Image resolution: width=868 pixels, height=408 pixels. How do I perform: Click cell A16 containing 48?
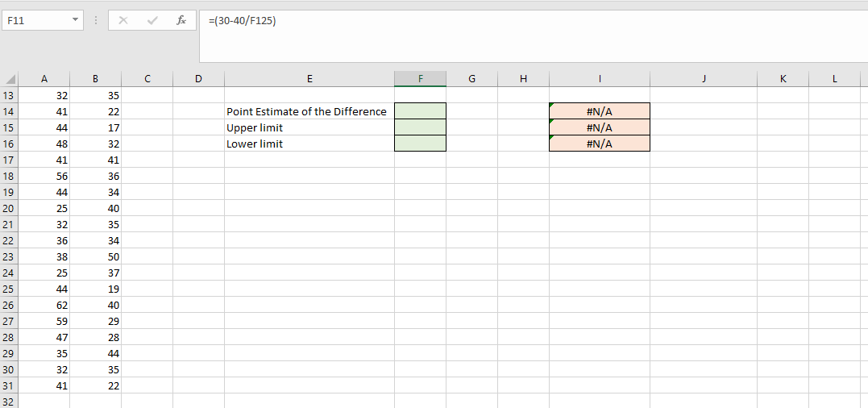[44, 144]
